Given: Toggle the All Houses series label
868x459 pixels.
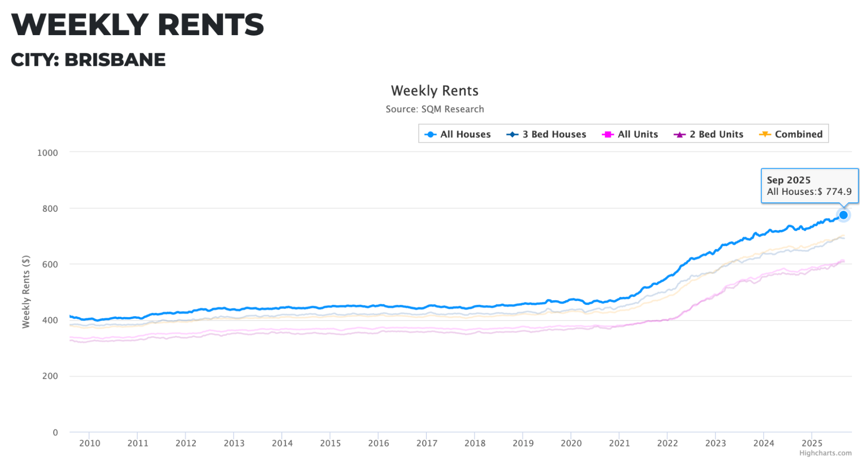Looking at the screenshot, I should click(465, 134).
